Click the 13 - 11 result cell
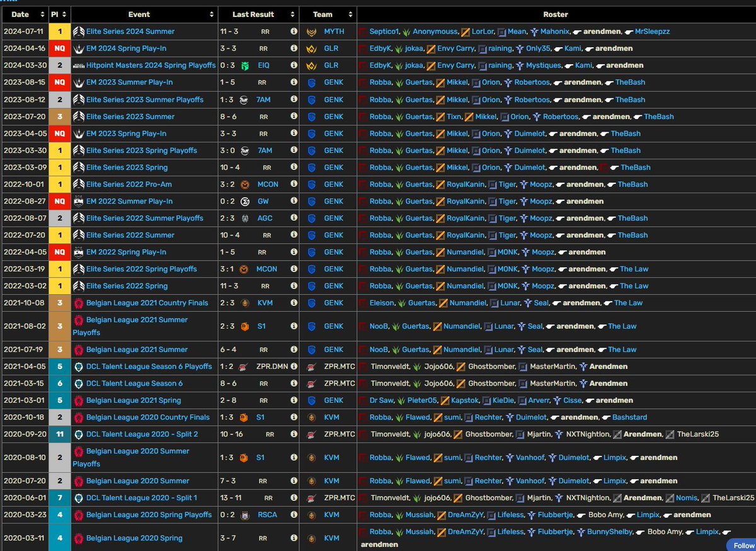 click(x=231, y=497)
